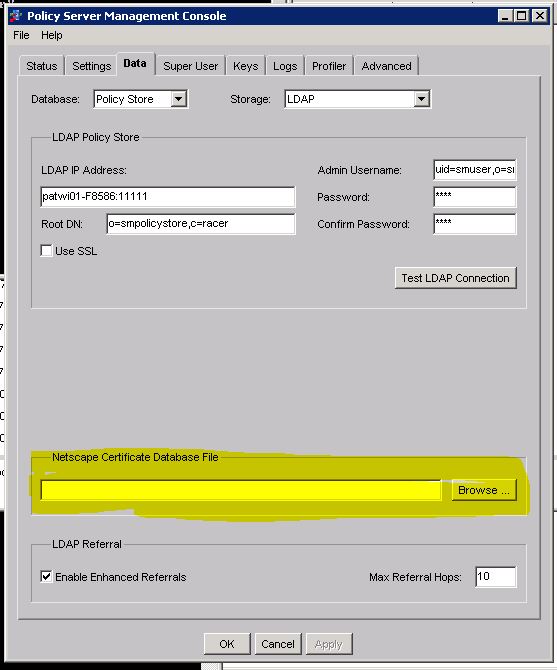
Task: Click Test LDAP Connection button
Action: (456, 278)
